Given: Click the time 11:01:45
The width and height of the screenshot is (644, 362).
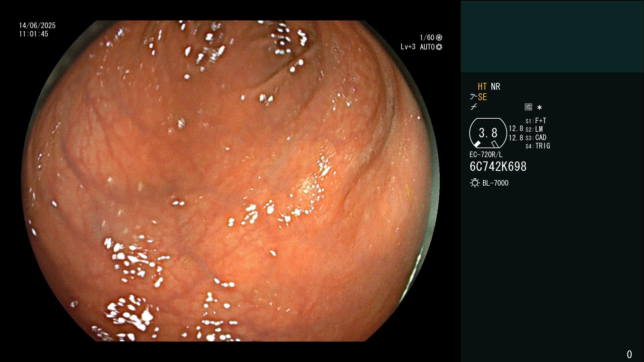Looking at the screenshot, I should coord(34,34).
